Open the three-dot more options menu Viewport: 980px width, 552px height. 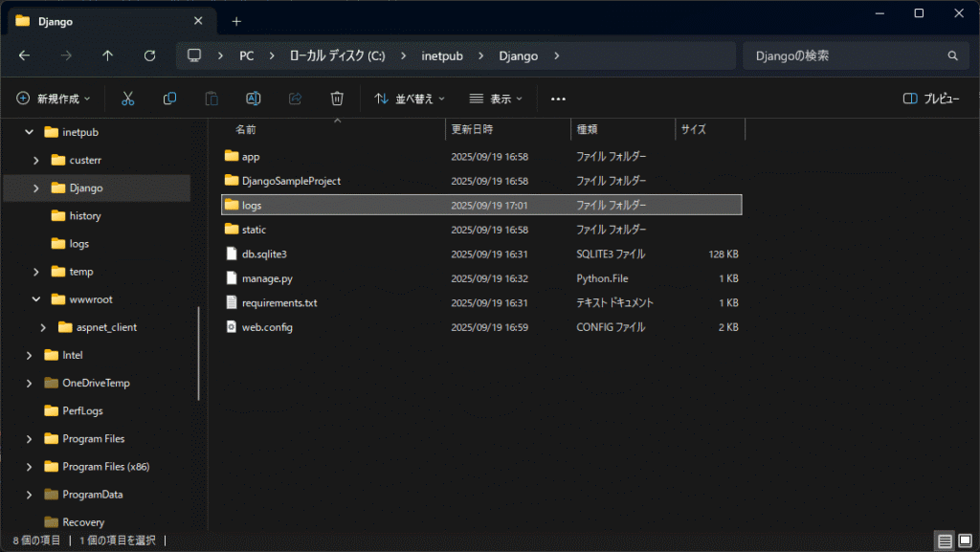click(559, 99)
